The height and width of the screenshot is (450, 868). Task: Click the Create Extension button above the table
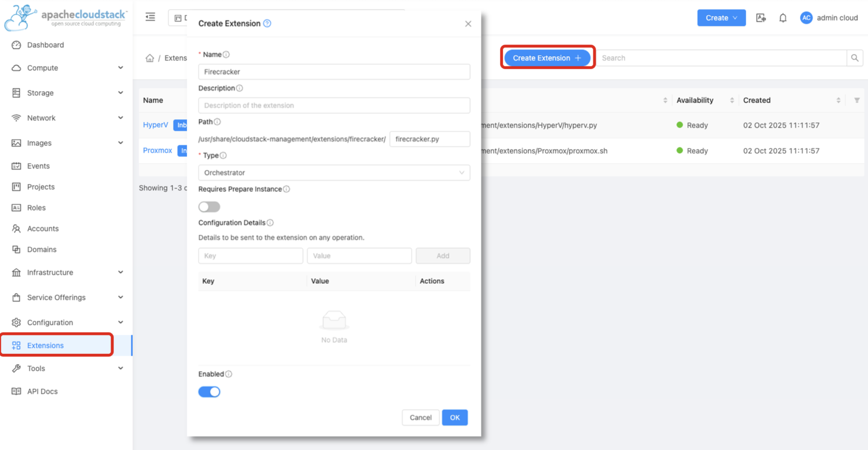547,58
